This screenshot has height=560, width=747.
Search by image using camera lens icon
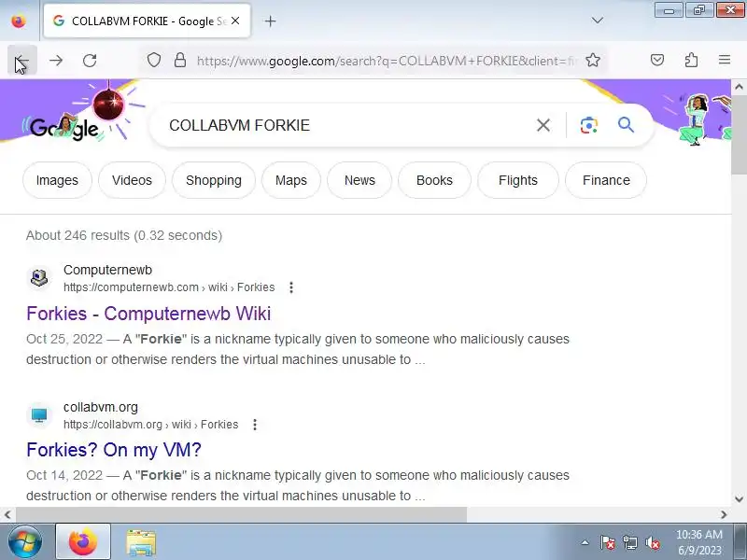click(x=589, y=125)
